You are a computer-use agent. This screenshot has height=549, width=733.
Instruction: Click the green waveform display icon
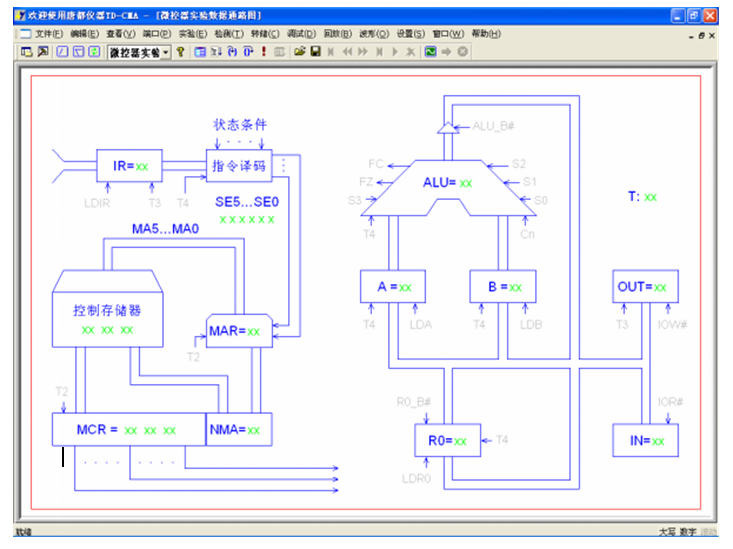tap(430, 52)
